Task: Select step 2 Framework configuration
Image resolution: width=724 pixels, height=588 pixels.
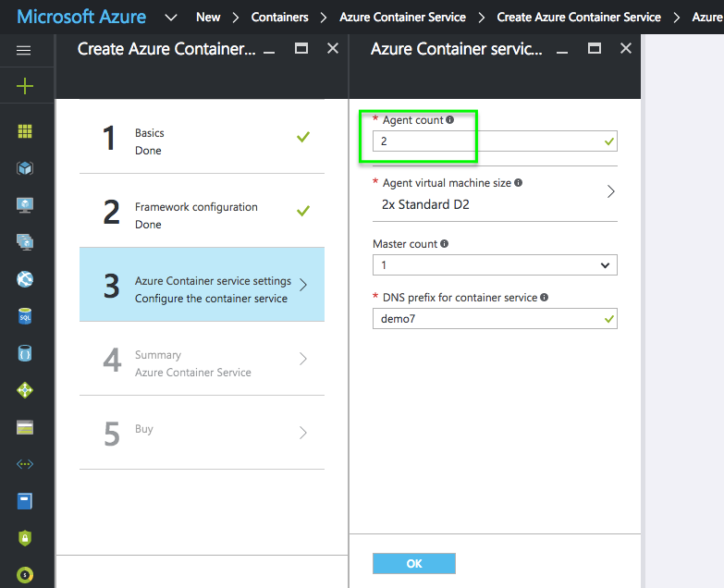Action: [x=202, y=215]
